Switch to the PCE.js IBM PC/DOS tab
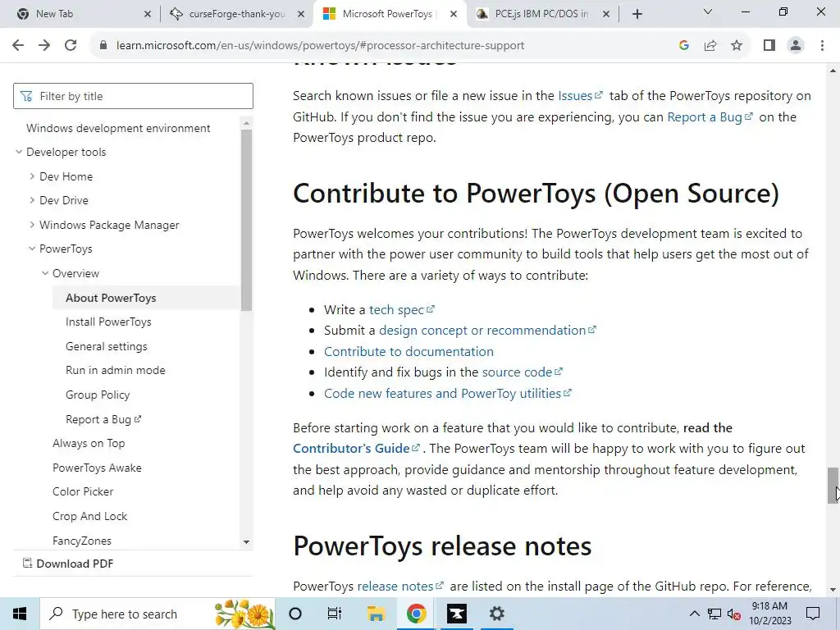This screenshot has height=630, width=840. point(541,14)
